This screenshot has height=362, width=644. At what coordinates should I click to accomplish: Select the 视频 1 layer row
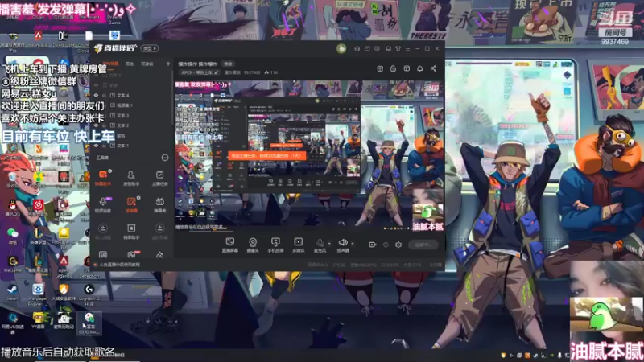[x=132, y=105]
